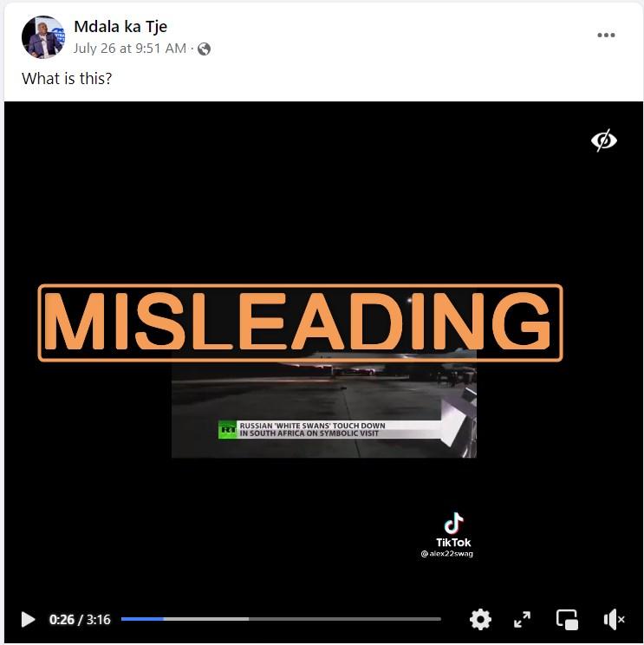Open picture-in-picture mini player

[x=567, y=619]
